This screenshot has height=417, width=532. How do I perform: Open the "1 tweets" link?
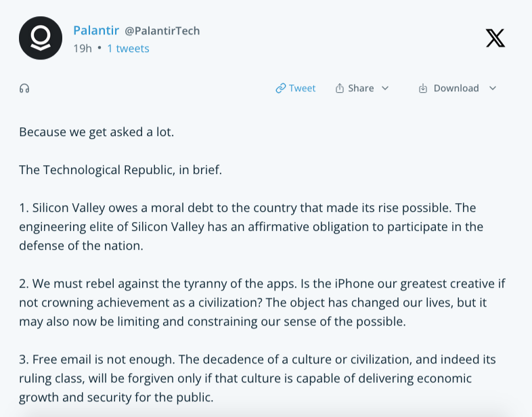(128, 49)
